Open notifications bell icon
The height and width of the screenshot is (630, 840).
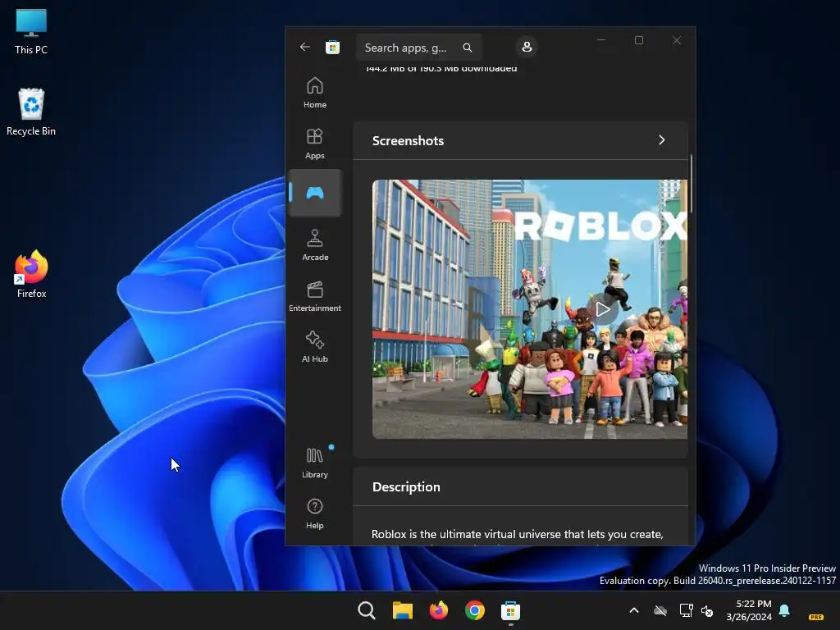tap(784, 610)
